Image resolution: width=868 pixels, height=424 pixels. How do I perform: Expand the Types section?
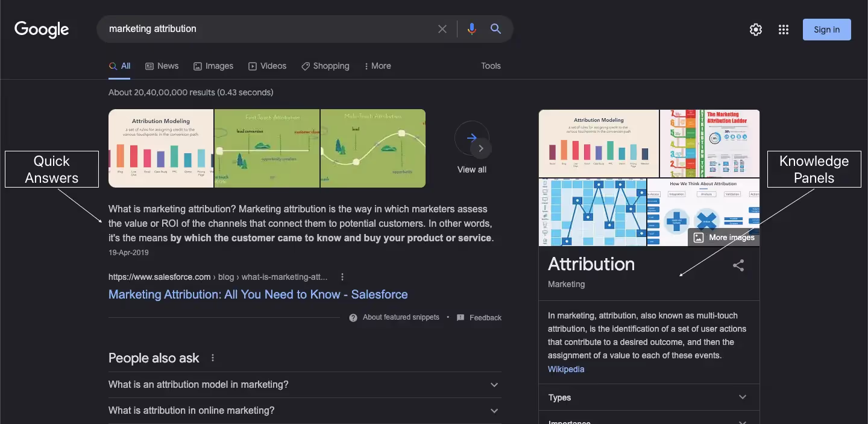[x=649, y=397]
